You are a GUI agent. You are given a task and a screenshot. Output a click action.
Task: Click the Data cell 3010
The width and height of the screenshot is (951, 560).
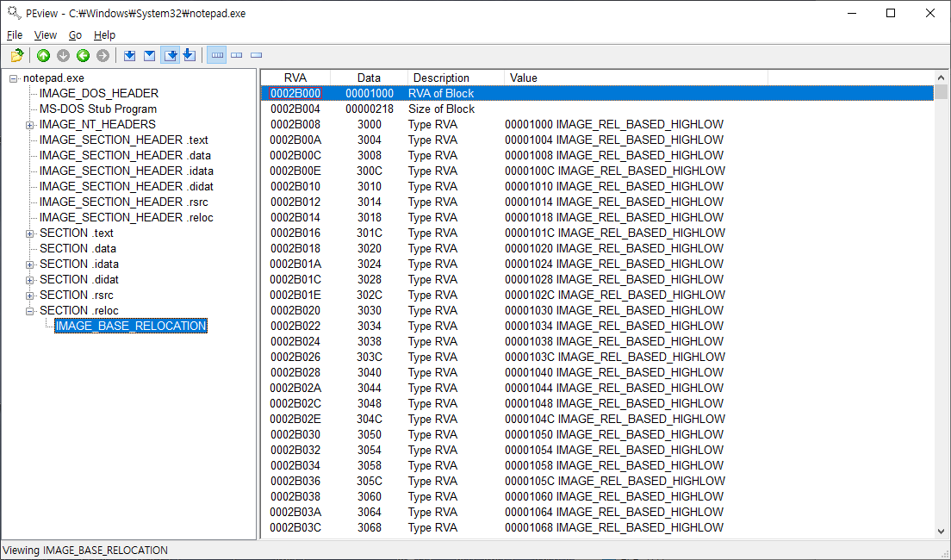tap(370, 186)
